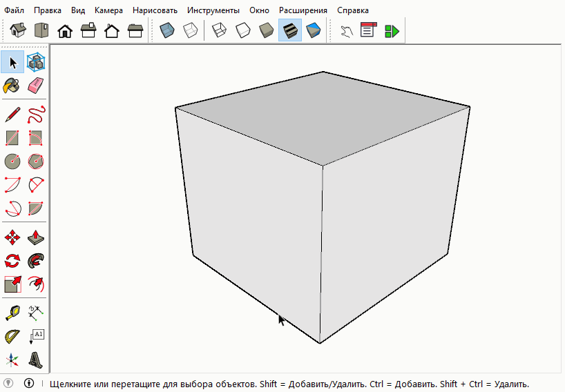Switch to the Iso view house icon
The image size is (565, 392).
coord(18,30)
